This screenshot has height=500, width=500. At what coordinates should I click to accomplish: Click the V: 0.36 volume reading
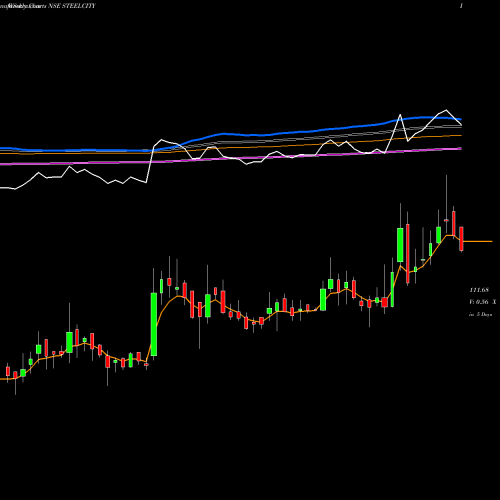point(479,302)
